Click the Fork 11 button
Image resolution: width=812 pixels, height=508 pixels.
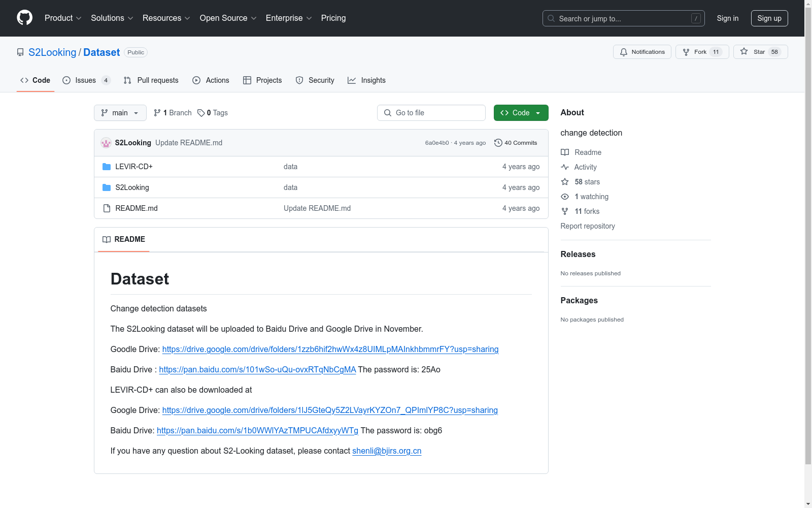point(702,52)
